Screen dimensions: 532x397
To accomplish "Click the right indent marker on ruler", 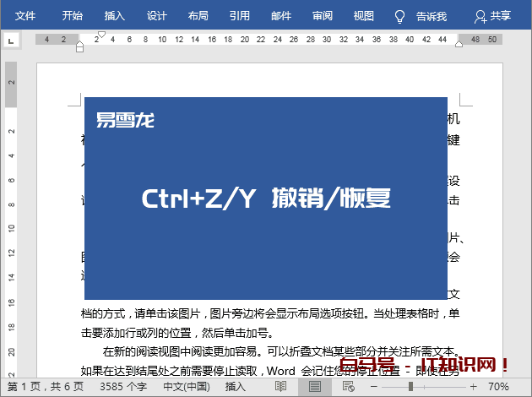I will click(x=460, y=46).
